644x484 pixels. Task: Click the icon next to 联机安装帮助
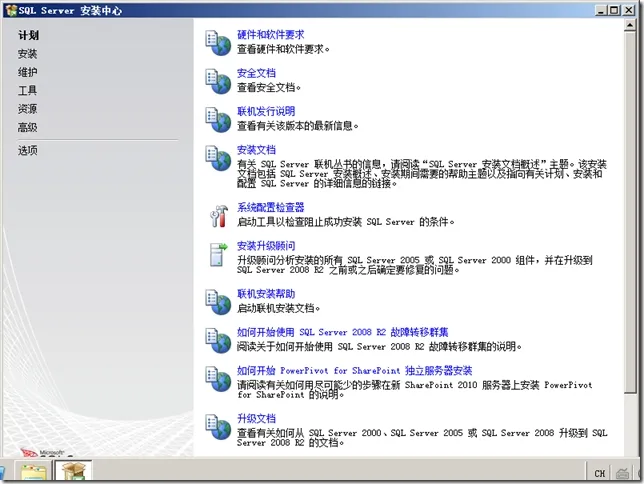coord(218,302)
